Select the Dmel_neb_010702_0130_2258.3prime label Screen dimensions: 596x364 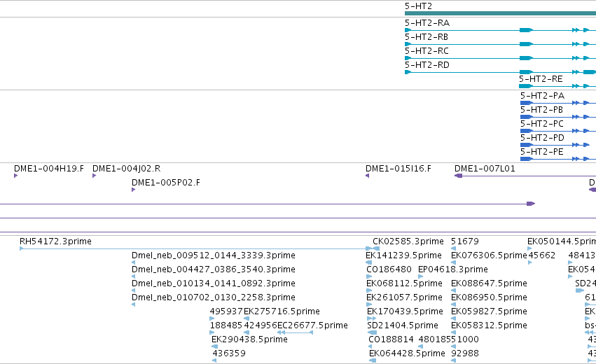click(x=213, y=297)
